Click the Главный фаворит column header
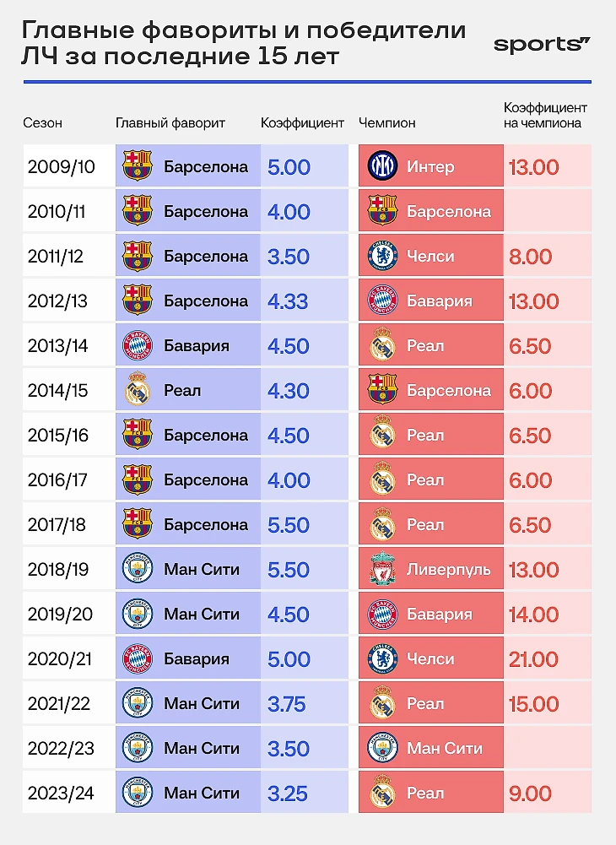 [170, 123]
